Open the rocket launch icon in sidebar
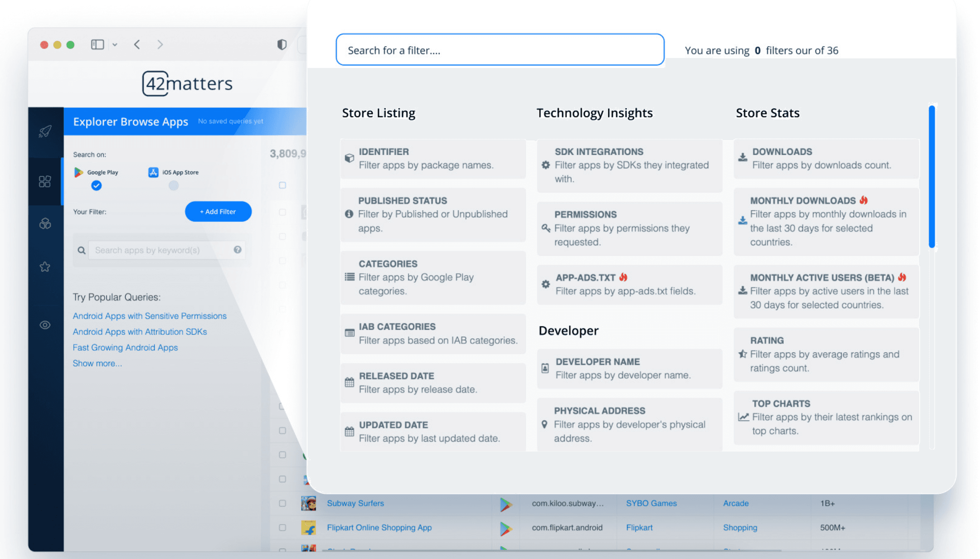This screenshot has height=559, width=980. [45, 131]
